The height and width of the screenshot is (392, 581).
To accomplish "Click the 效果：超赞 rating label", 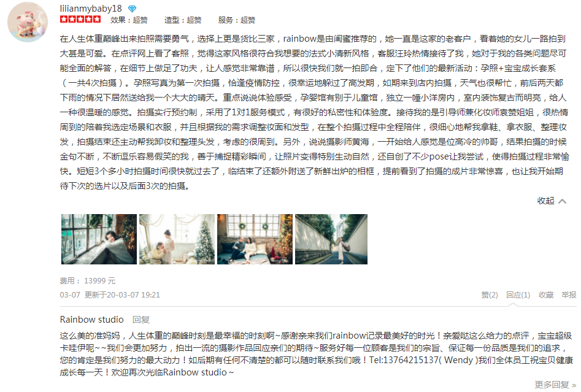I will 129,20.
